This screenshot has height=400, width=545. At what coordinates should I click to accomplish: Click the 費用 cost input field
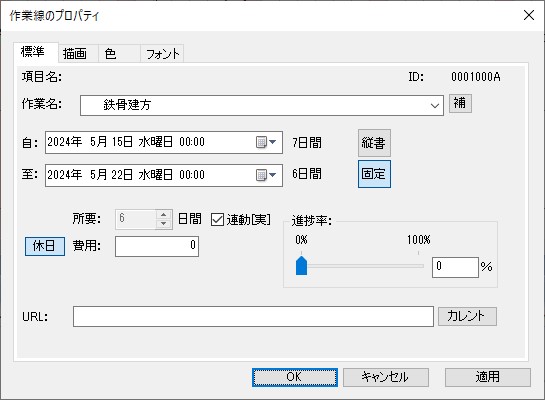click(157, 246)
